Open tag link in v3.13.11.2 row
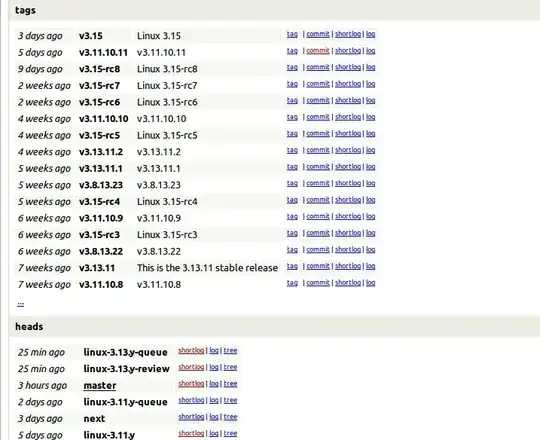 [292, 150]
